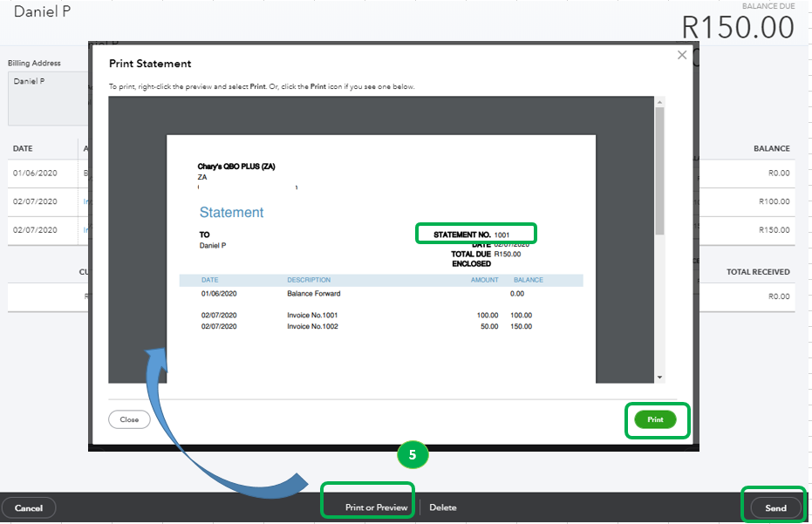Viewport: 812px width, 524px height.
Task: Click Balance Forward description in preview
Action: pos(314,294)
